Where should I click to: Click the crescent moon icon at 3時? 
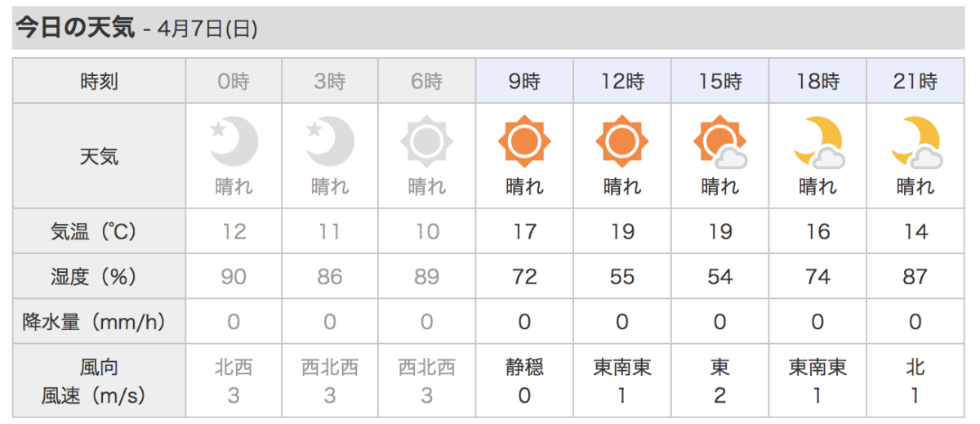click(331, 142)
